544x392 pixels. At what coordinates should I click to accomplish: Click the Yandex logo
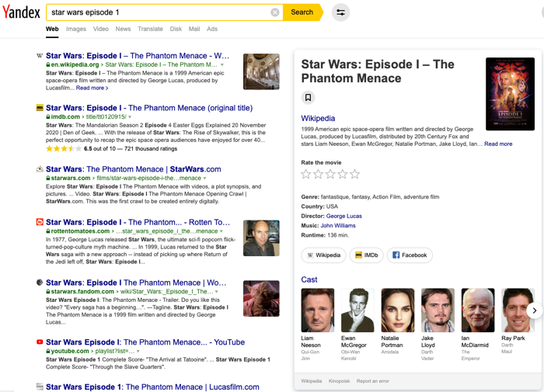pos(22,12)
